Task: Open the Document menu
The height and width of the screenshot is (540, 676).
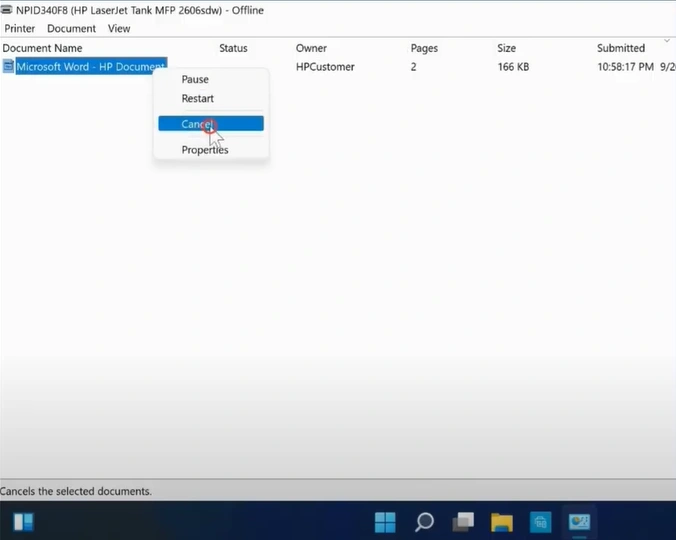Action: click(x=71, y=29)
